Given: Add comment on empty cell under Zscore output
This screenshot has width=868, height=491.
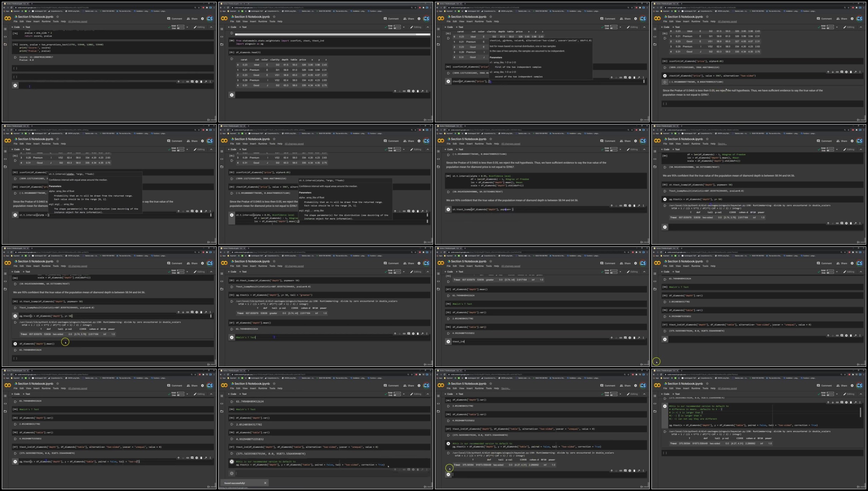Looking at the screenshot, I should pyautogui.click(x=192, y=82).
